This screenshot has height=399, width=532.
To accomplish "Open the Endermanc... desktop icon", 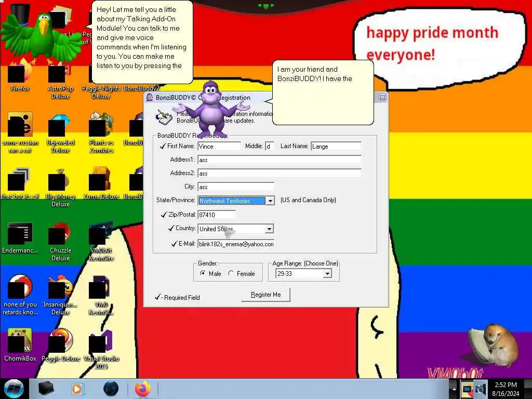I will point(20,237).
